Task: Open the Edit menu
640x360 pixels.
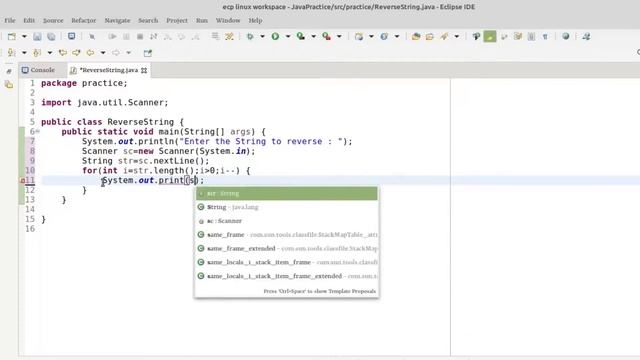Action: pos(29,20)
